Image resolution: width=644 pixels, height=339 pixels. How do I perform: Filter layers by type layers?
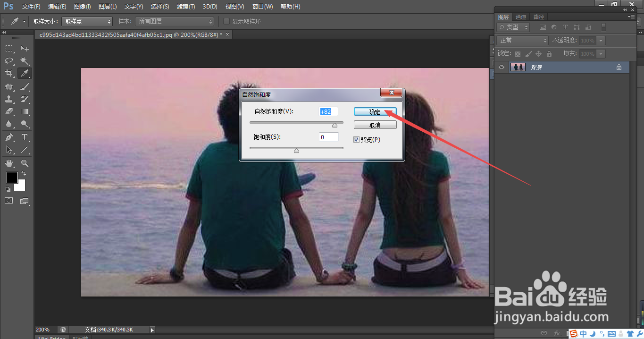coord(565,27)
